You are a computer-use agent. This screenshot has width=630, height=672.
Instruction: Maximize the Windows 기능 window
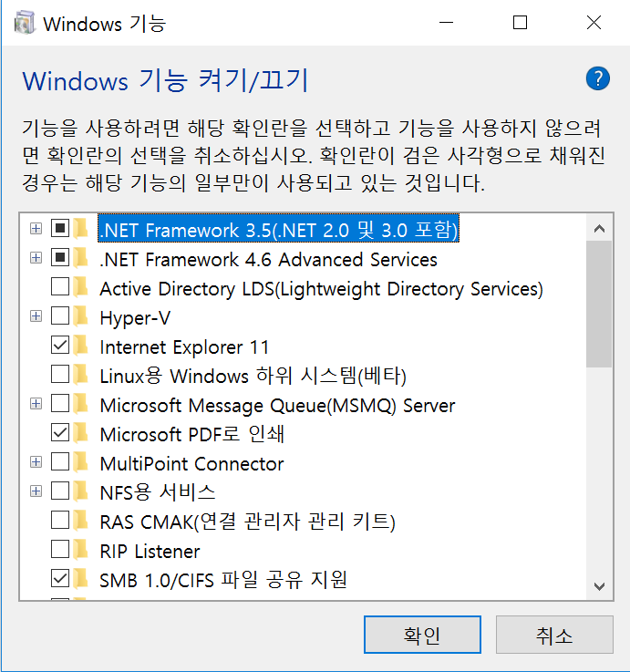[x=520, y=22]
